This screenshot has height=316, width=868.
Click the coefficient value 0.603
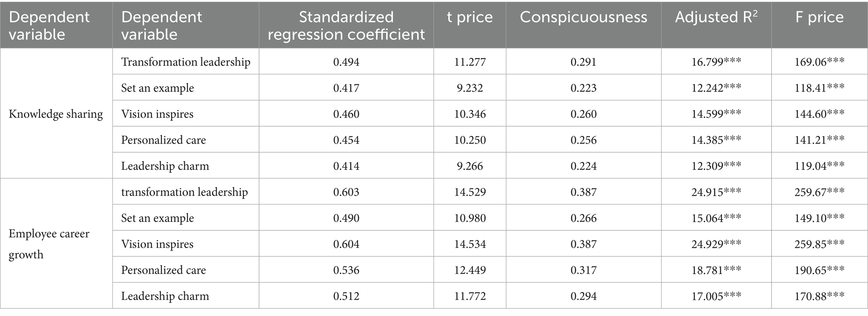point(346,192)
